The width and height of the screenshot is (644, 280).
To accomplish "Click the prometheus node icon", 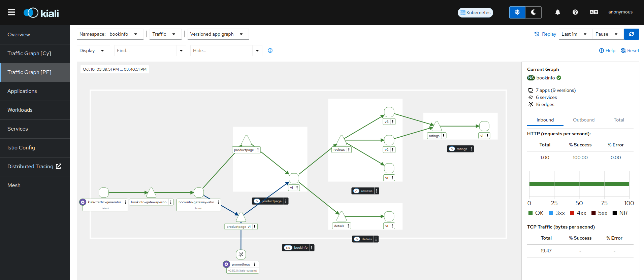I will [241, 254].
